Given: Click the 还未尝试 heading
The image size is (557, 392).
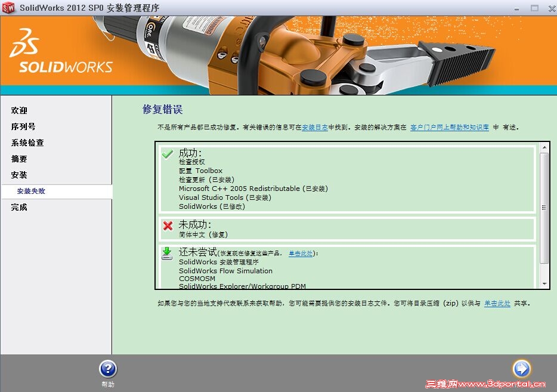Looking at the screenshot, I should (x=198, y=252).
